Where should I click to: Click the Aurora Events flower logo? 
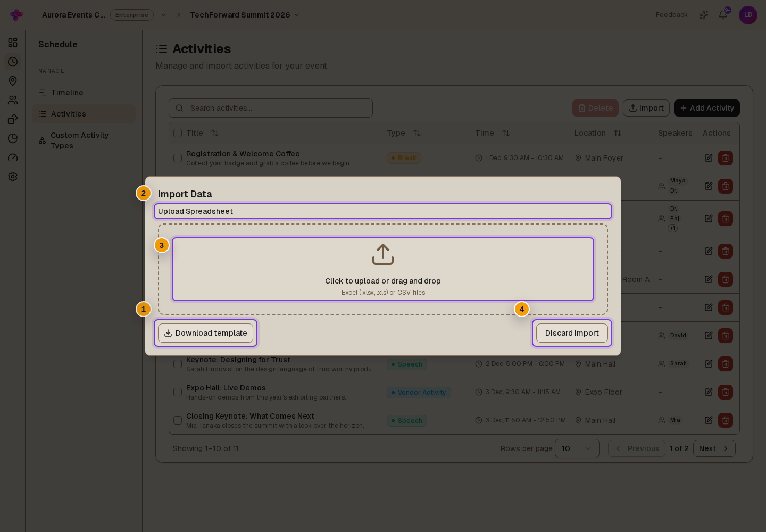16,15
